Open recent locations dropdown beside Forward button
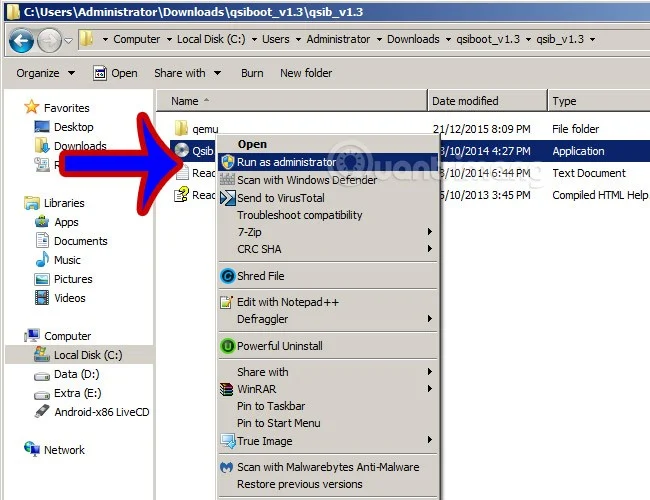The height and width of the screenshot is (500, 650). pos(68,41)
